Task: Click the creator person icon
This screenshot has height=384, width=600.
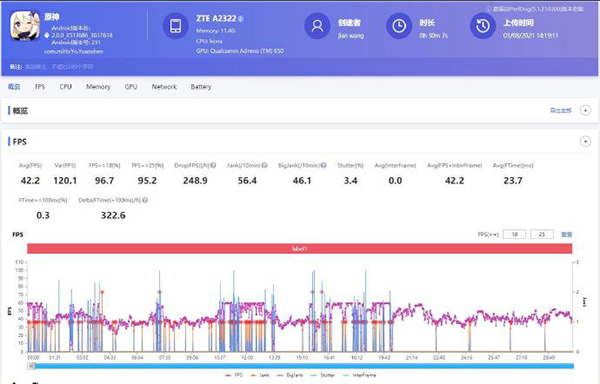Action: pos(317,26)
